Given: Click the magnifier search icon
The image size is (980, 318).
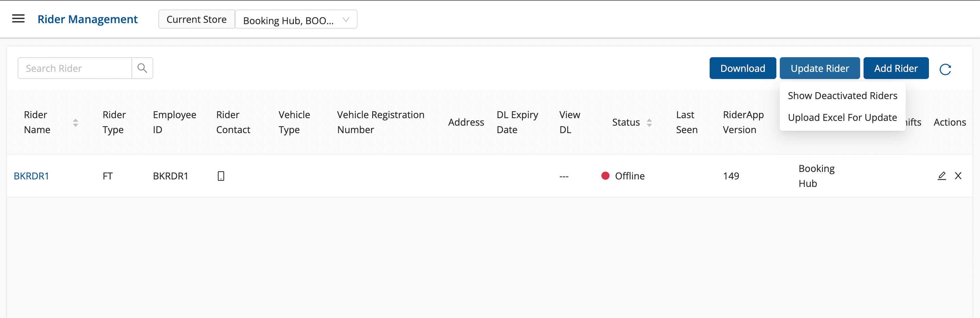Looking at the screenshot, I should pos(142,68).
